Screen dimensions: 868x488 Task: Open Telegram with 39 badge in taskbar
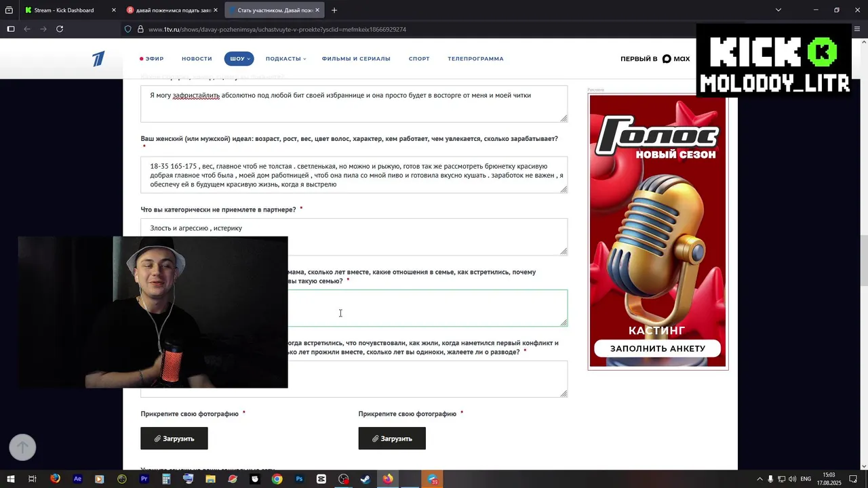(433, 479)
